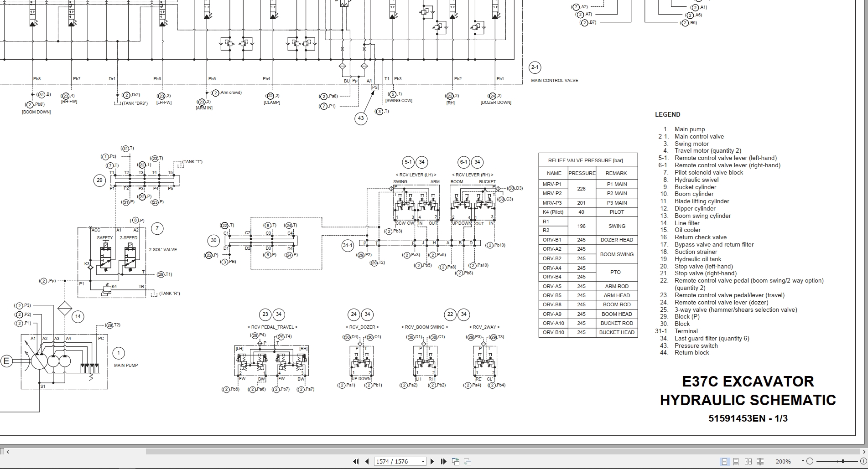The width and height of the screenshot is (868, 469).
Task: Go to the next page
Action: pyautogui.click(x=432, y=461)
